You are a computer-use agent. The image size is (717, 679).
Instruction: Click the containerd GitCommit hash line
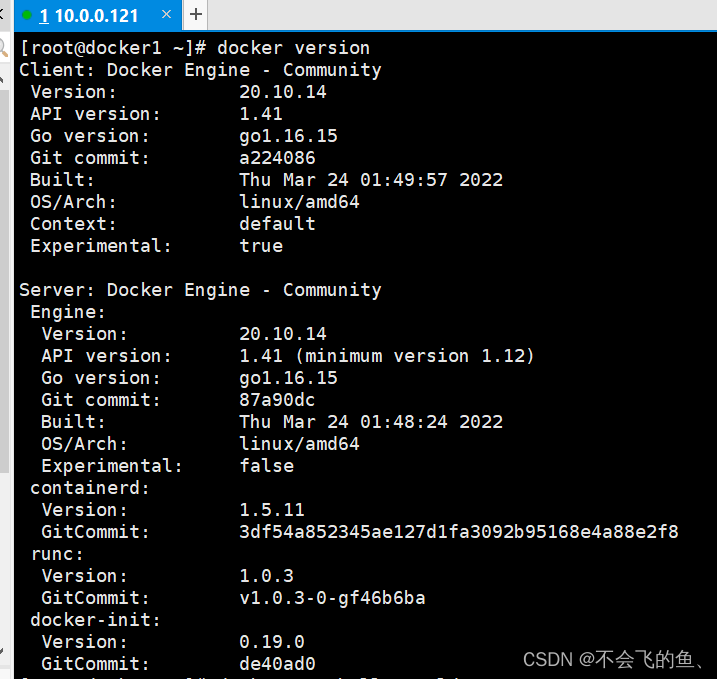coord(459,532)
